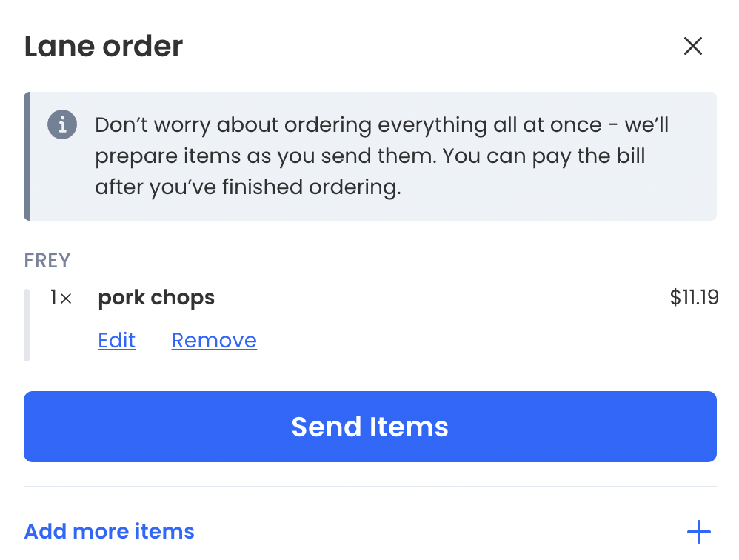Click the multiplication sign in the quantity
Viewport: 739px width, 560px height.
[x=66, y=299]
